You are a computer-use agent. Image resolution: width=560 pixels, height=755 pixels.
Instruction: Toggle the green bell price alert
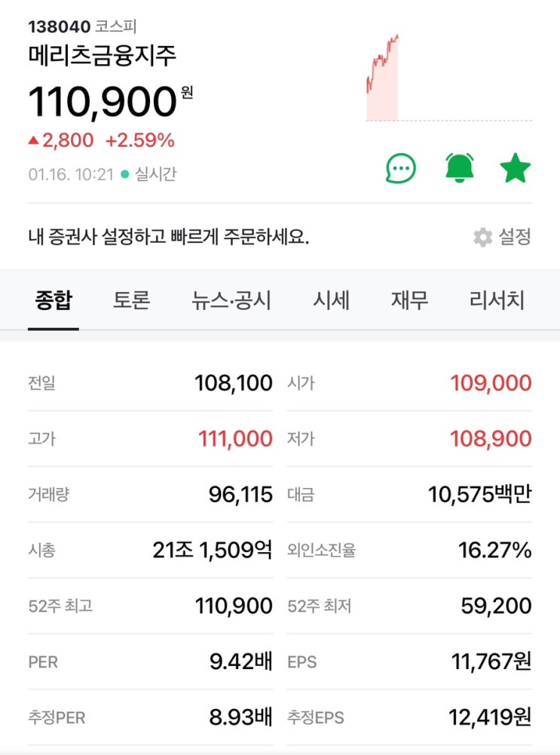tap(459, 168)
